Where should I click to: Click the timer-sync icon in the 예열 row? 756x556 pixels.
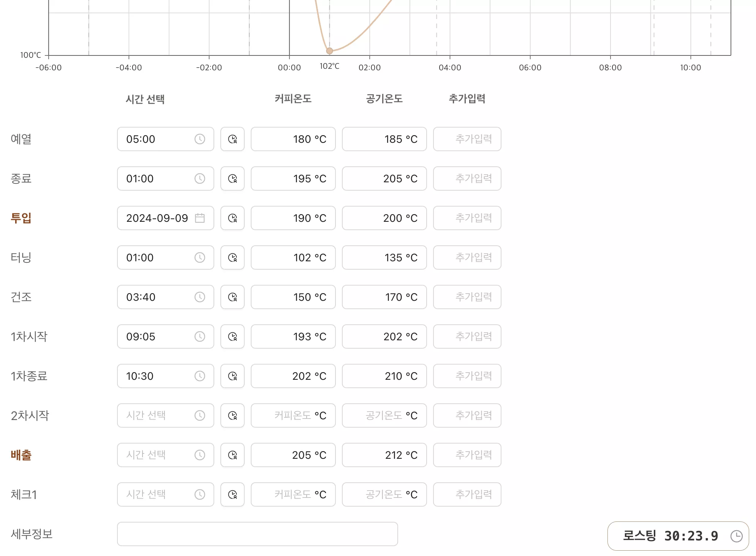tap(232, 139)
